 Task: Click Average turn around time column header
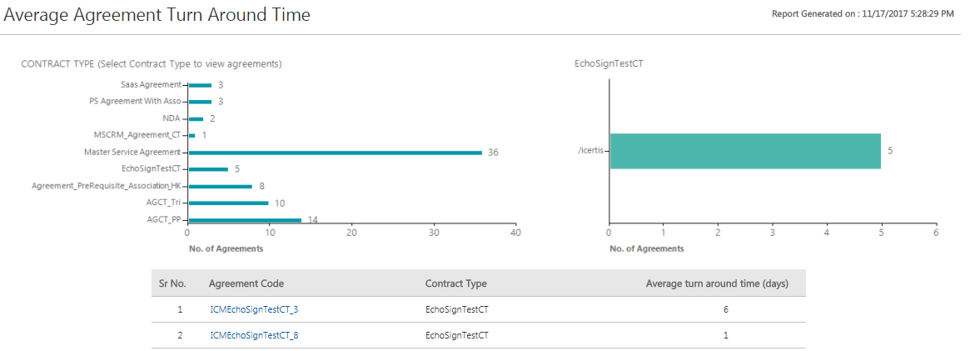click(717, 283)
